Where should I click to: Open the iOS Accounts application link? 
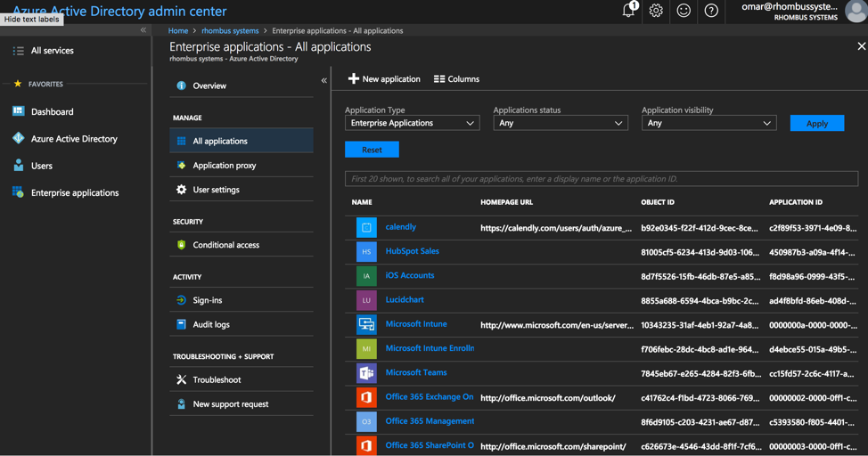(x=410, y=275)
